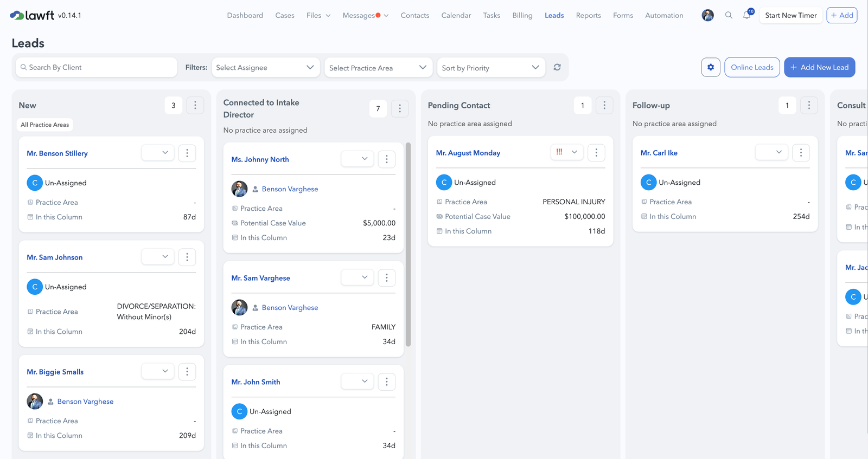Open user profile avatar in header
The height and width of the screenshot is (459, 868).
[707, 15]
